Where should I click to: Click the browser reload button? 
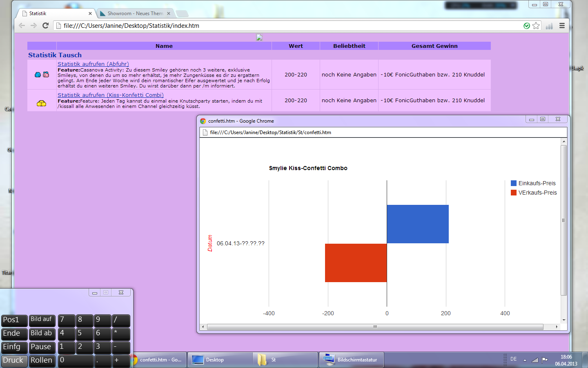click(x=46, y=26)
